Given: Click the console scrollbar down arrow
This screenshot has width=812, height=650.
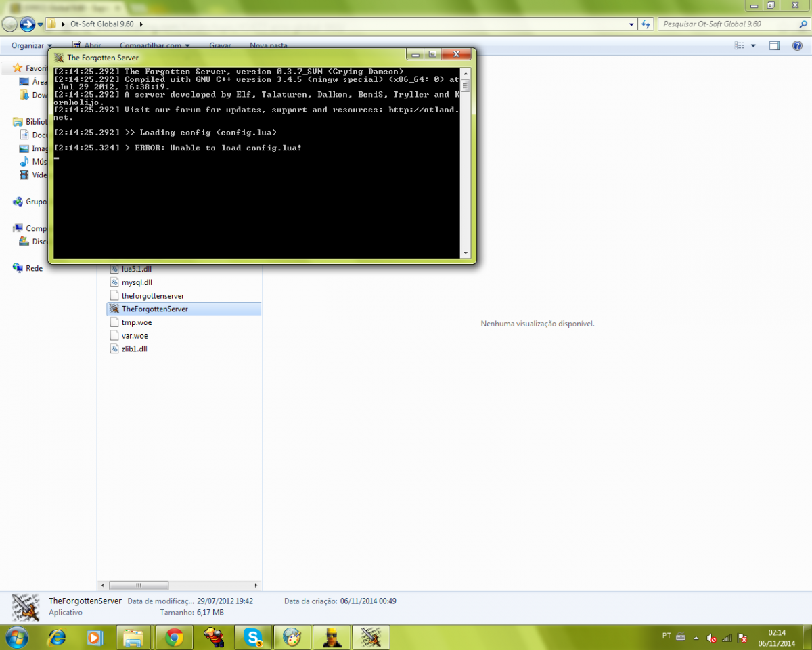Looking at the screenshot, I should coord(466,253).
